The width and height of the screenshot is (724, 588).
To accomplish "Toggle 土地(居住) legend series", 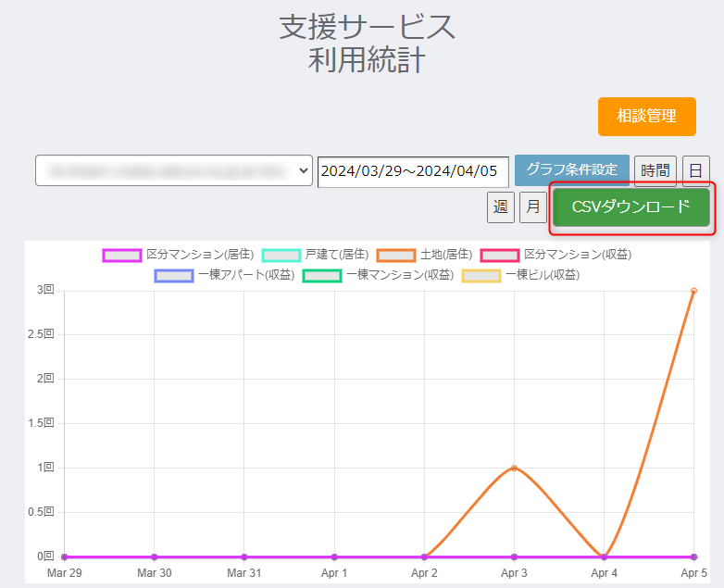I will pyautogui.click(x=426, y=255).
